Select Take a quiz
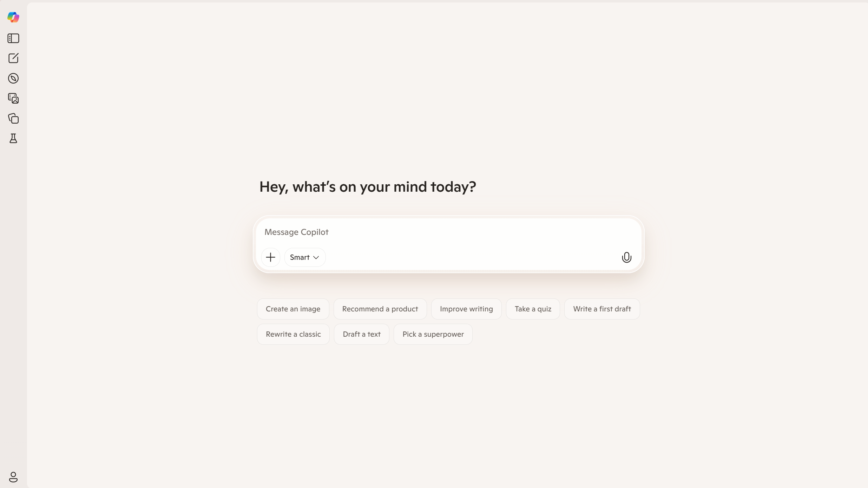 click(532, 309)
